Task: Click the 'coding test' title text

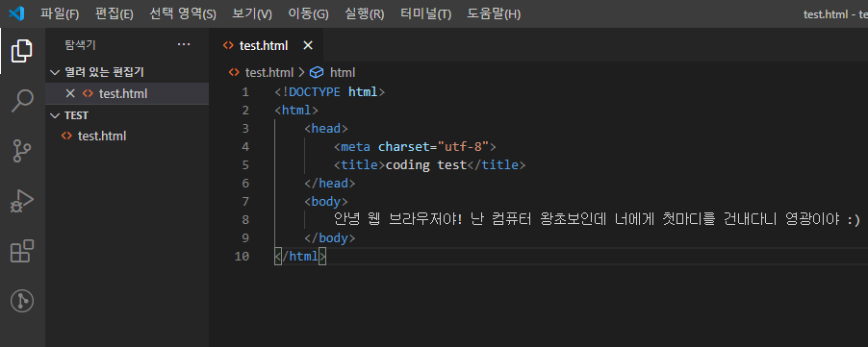Action: pyautogui.click(x=426, y=164)
